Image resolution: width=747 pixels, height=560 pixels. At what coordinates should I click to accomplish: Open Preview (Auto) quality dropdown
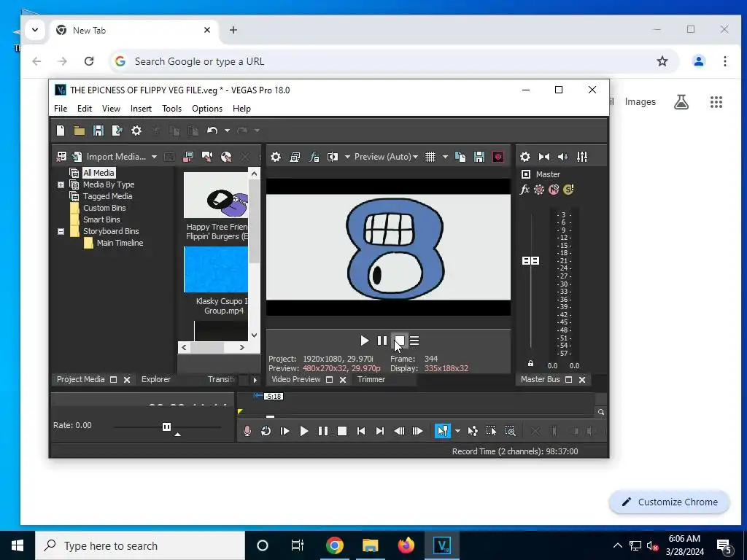387,157
